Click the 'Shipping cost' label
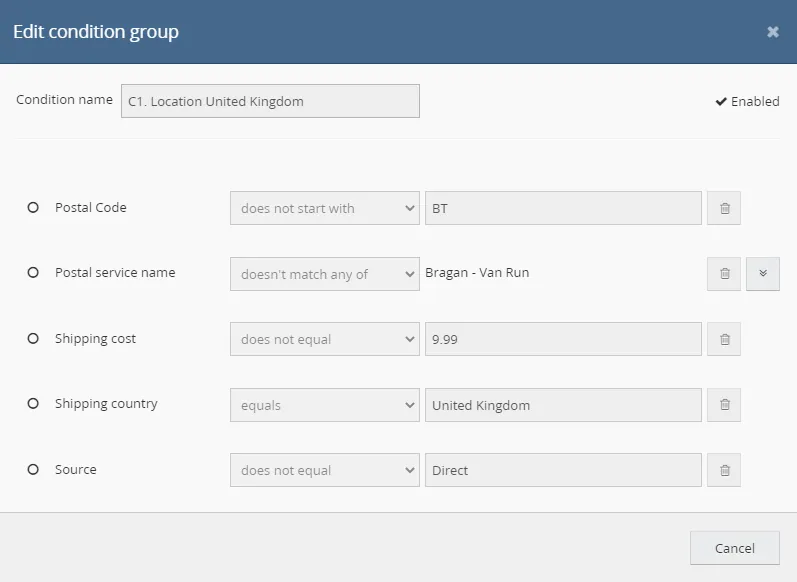 (x=95, y=339)
